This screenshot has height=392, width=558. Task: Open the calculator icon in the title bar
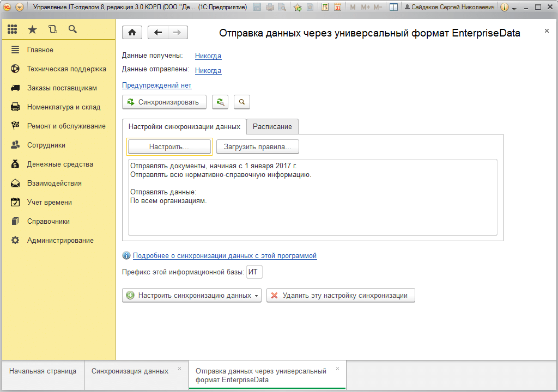[x=325, y=7]
